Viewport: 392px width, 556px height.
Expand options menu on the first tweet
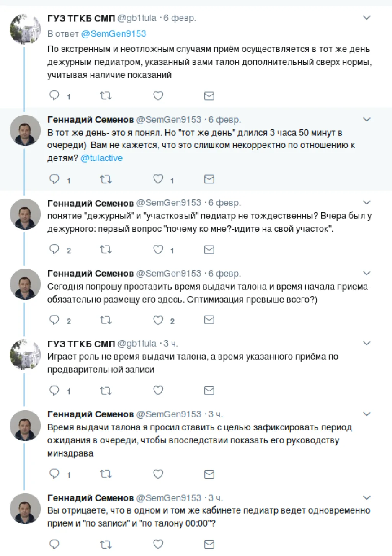tap(367, 18)
